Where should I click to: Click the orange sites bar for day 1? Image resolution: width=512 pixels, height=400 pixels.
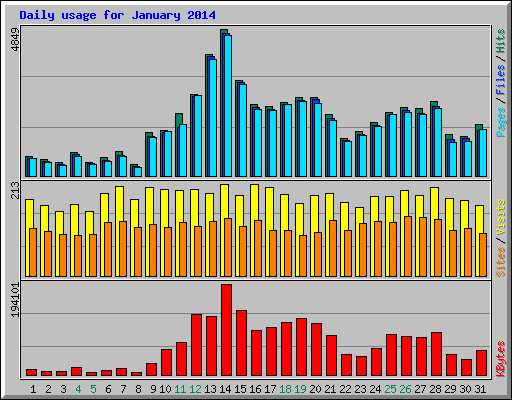tap(33, 252)
